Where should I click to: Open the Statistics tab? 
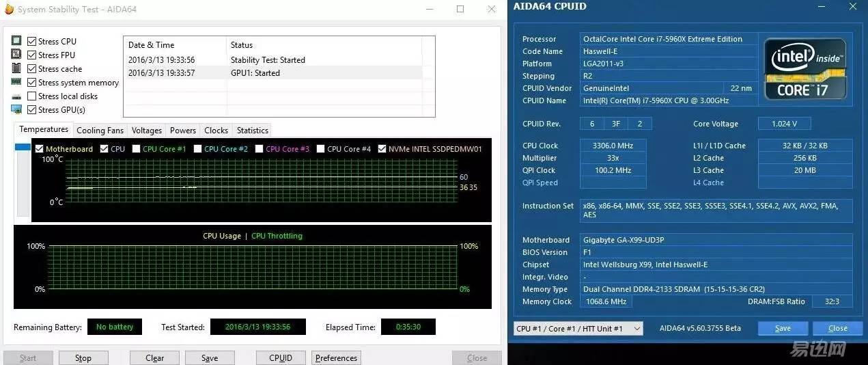(253, 130)
